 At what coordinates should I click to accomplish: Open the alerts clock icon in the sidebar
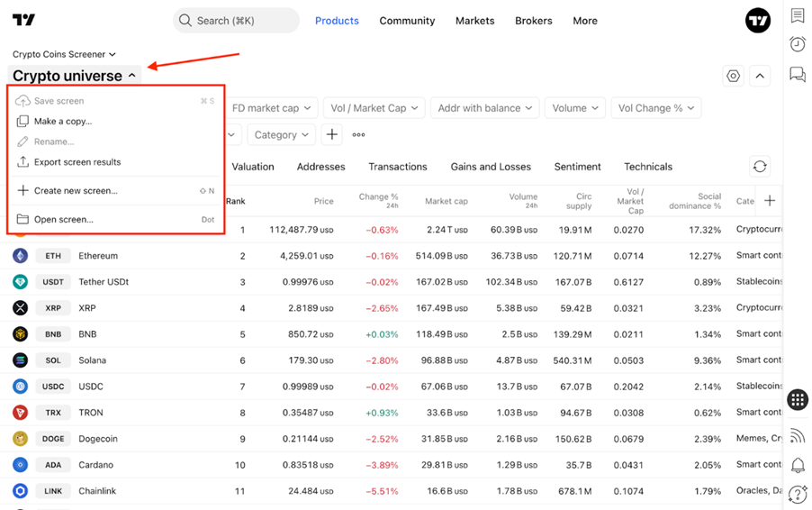pyautogui.click(x=798, y=44)
